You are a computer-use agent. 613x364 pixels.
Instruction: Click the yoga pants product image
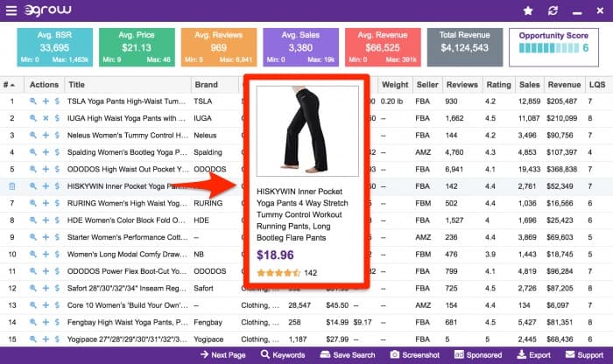(307, 131)
